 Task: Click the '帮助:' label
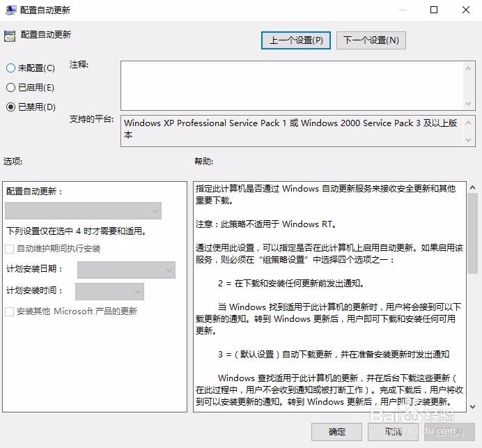point(204,161)
